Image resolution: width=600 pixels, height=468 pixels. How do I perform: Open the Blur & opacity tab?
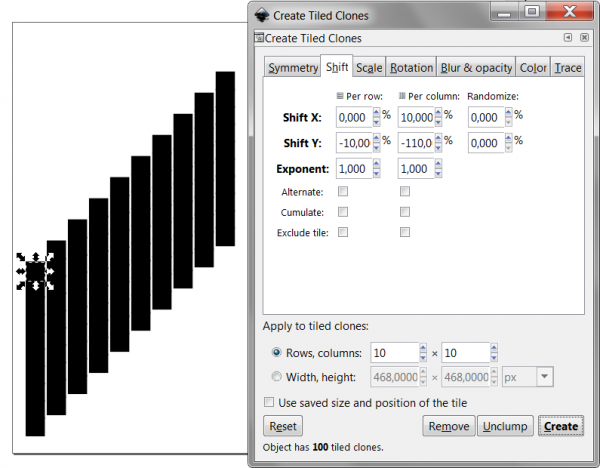(476, 68)
